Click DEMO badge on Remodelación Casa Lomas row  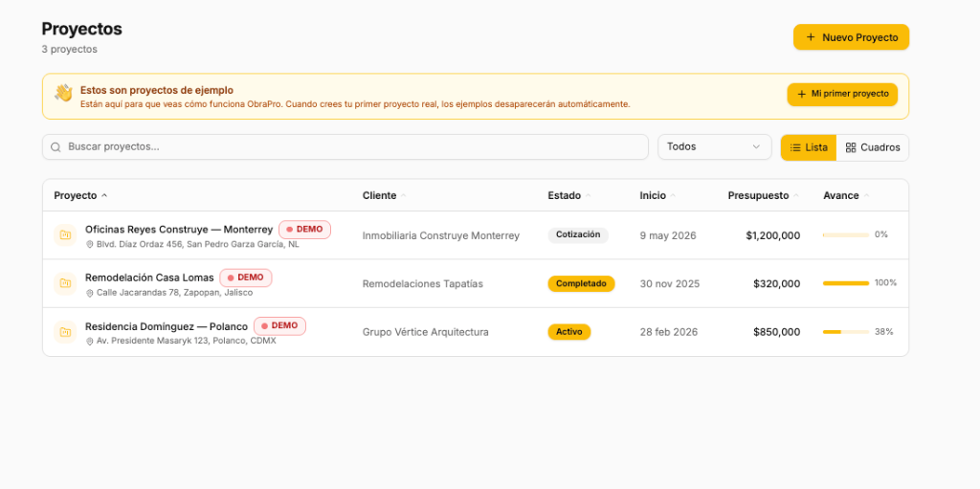click(246, 278)
